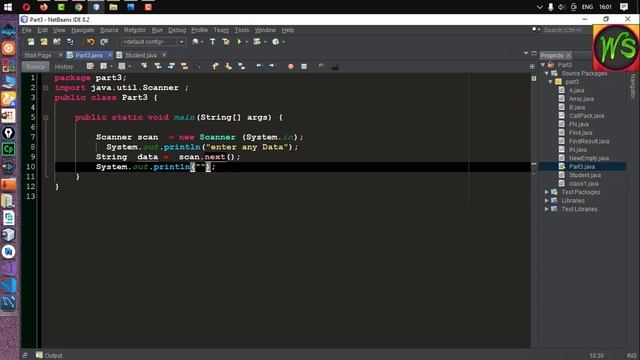Click the Save All toolbar icon
This screenshot has height=360, width=640.
70,42
